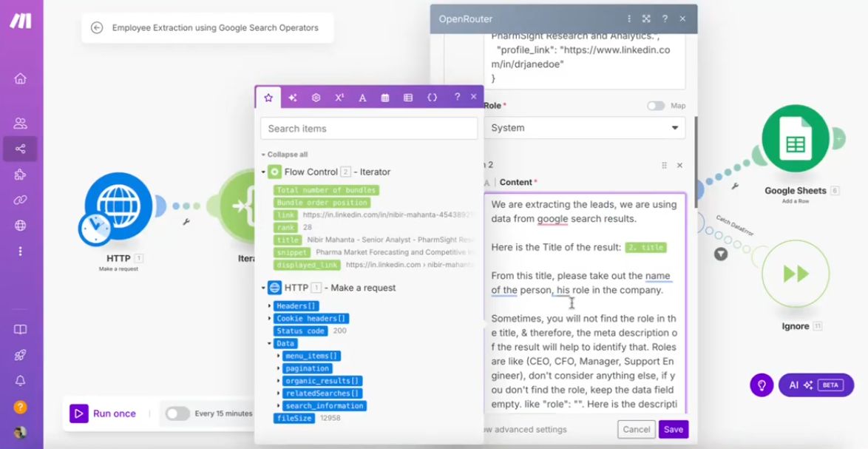Expand the pagination item
Screen dimensions: 868x449
click(279, 368)
